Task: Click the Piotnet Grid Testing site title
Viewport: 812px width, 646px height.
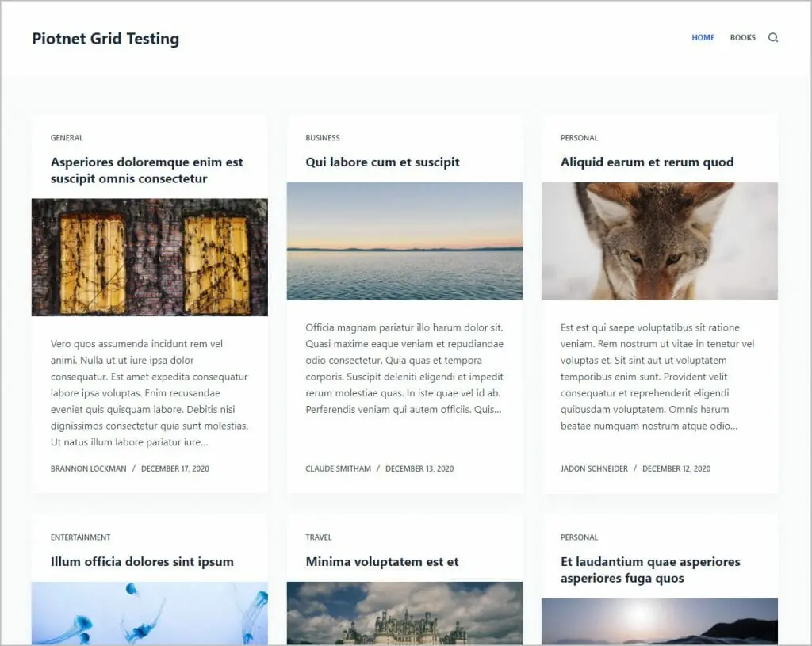Action: point(105,38)
